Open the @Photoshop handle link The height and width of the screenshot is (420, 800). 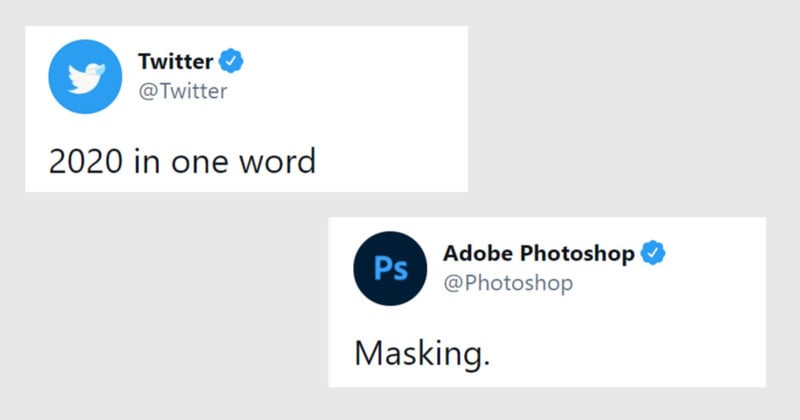coord(508,283)
